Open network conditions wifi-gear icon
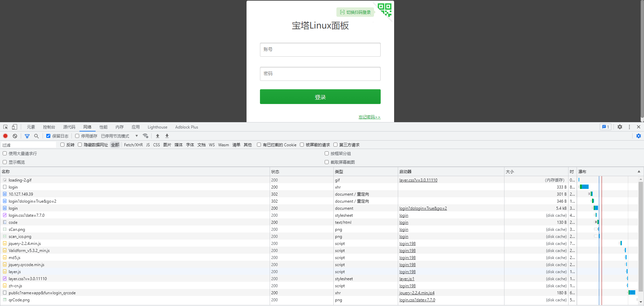 (x=146, y=136)
